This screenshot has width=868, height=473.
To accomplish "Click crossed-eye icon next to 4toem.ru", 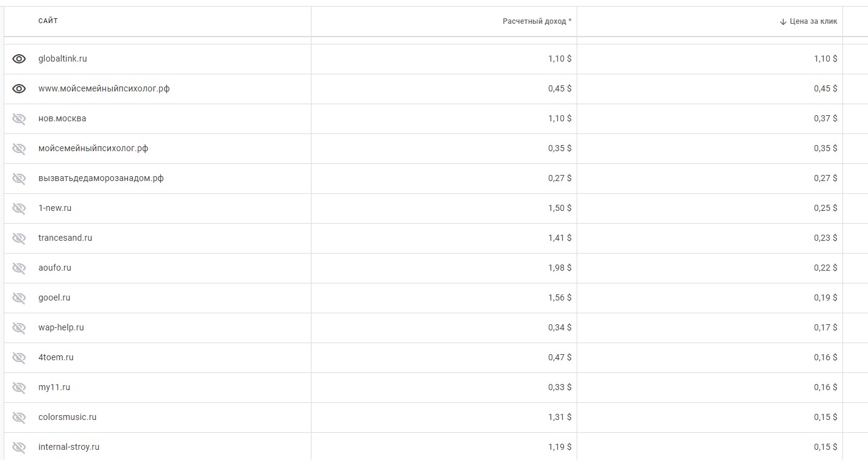I will (19, 358).
